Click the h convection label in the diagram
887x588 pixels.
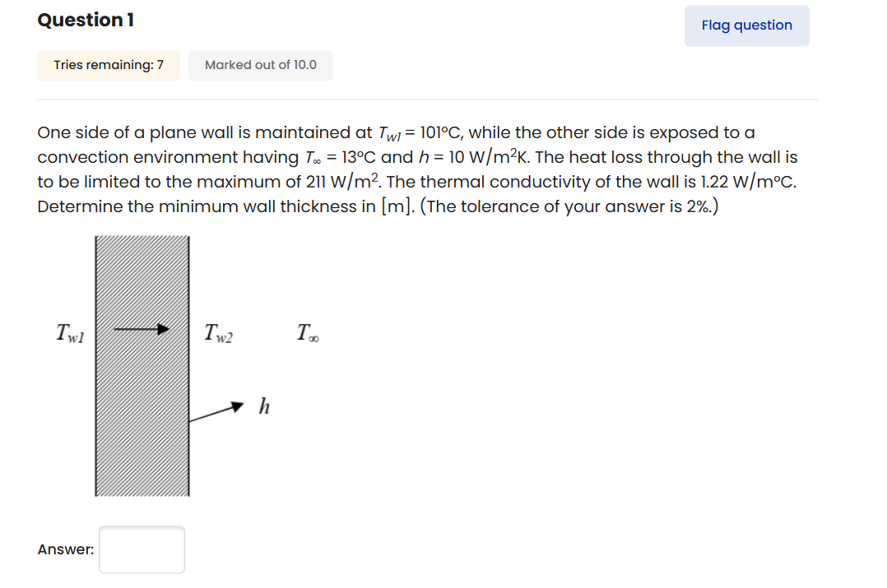coord(263,405)
